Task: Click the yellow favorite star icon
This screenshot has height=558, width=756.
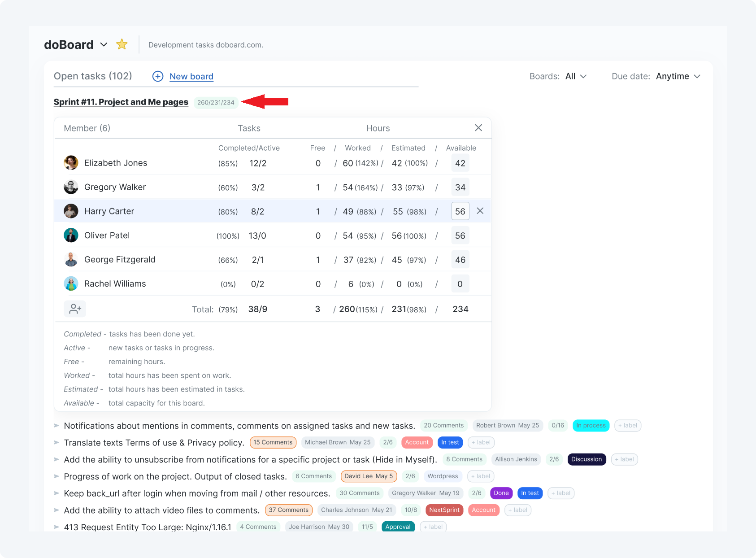Action: (x=122, y=44)
